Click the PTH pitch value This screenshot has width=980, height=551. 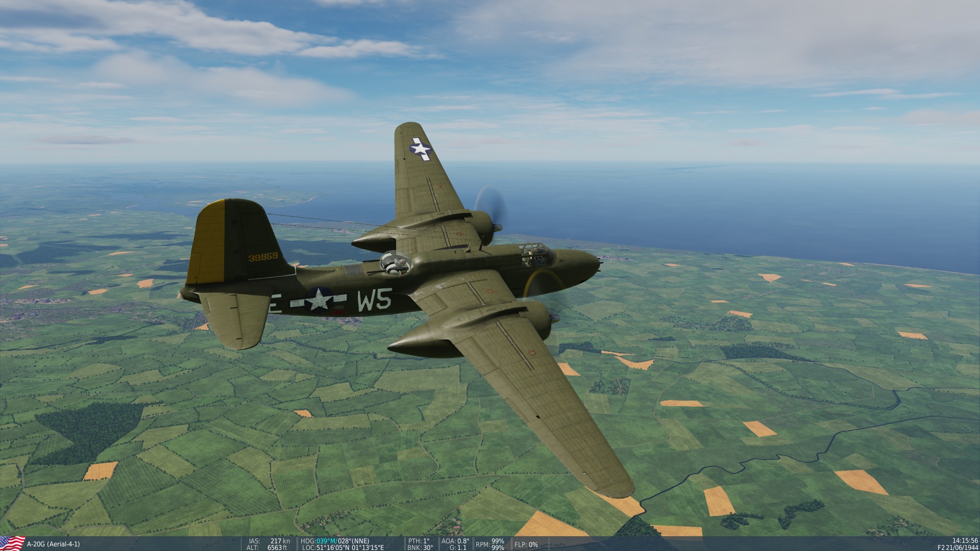coord(420,541)
